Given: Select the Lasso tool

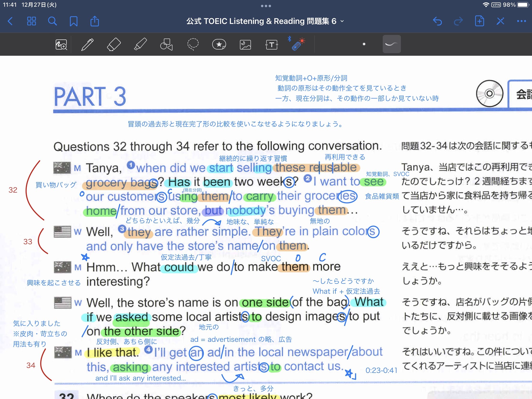Looking at the screenshot, I should [x=193, y=44].
